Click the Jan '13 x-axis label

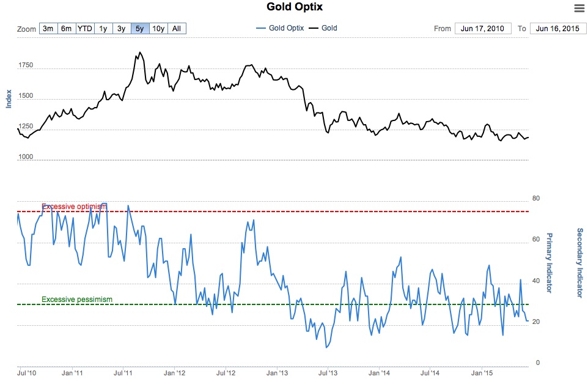(x=278, y=372)
